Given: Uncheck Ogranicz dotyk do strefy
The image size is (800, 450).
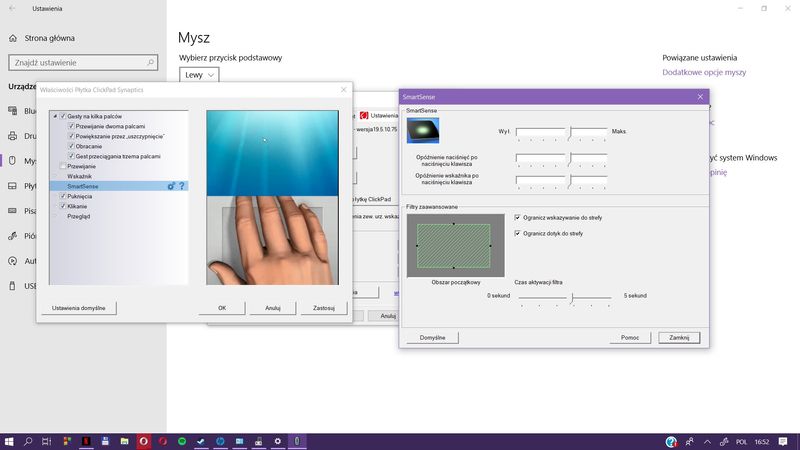Looking at the screenshot, I should [517, 234].
